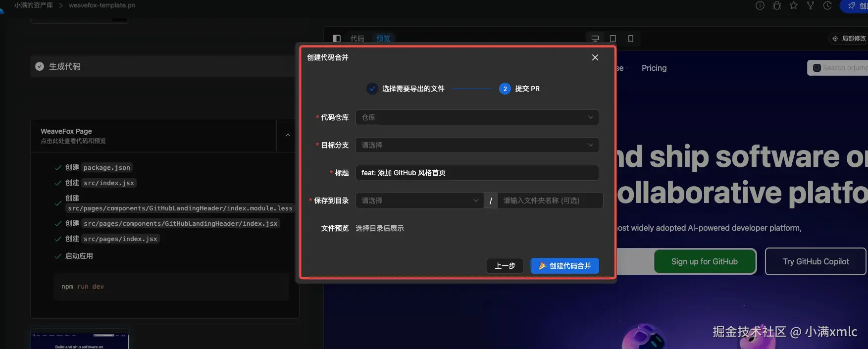Open WeaveFox Page card title
The width and height of the screenshot is (868, 349).
click(x=66, y=131)
